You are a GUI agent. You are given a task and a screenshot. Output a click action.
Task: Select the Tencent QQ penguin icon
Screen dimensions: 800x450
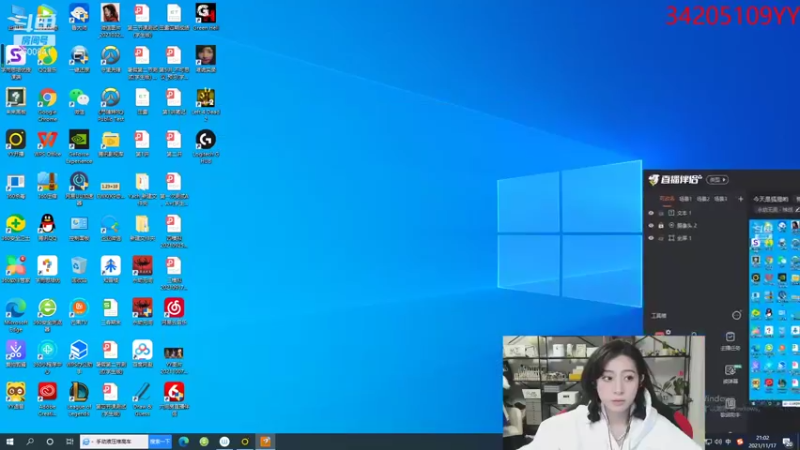[x=47, y=223]
